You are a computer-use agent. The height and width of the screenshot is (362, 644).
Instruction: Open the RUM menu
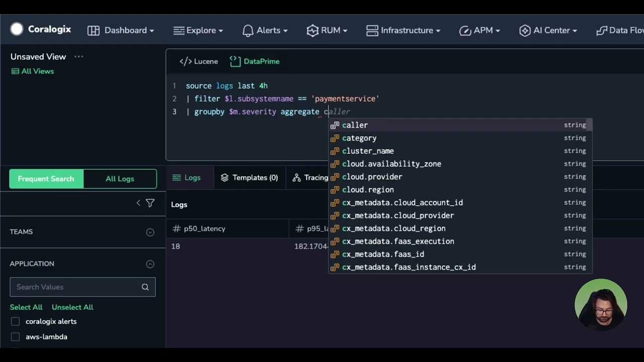pyautogui.click(x=327, y=30)
